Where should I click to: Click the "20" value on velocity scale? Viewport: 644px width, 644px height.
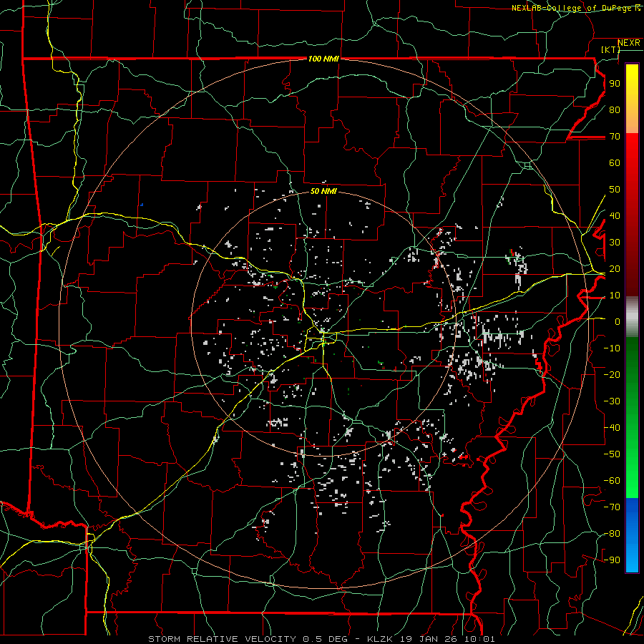615,268
